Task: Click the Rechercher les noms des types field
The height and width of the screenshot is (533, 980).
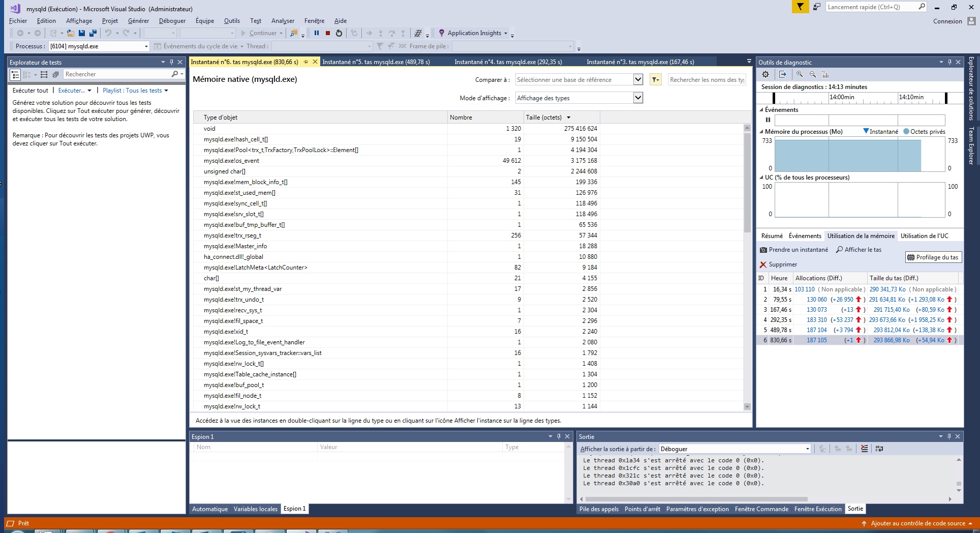Action: coord(707,80)
